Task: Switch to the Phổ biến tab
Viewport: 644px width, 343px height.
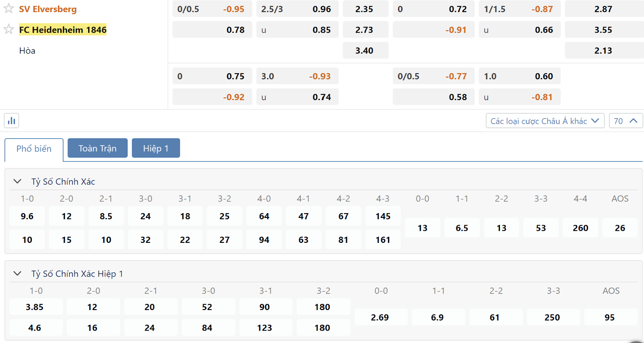Action: 34,149
